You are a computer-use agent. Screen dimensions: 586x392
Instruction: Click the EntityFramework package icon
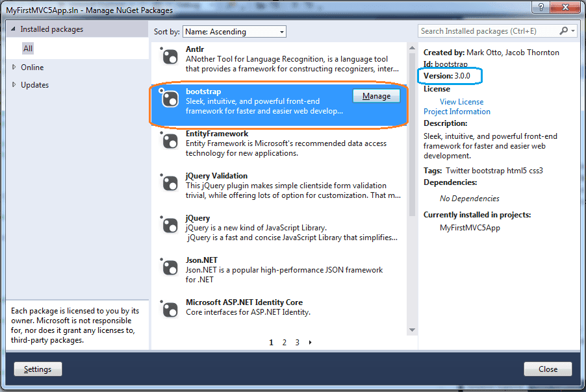click(170, 141)
